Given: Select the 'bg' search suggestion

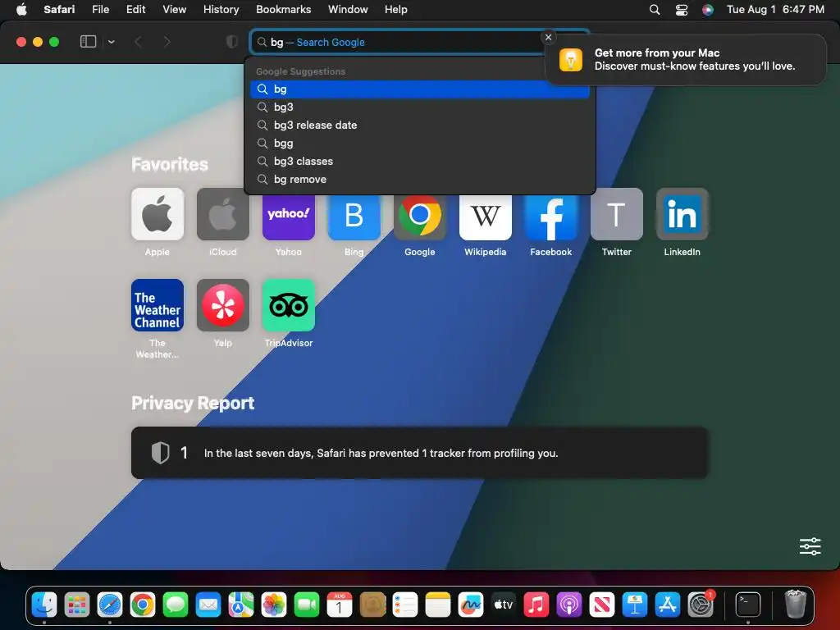Looking at the screenshot, I should pos(419,89).
